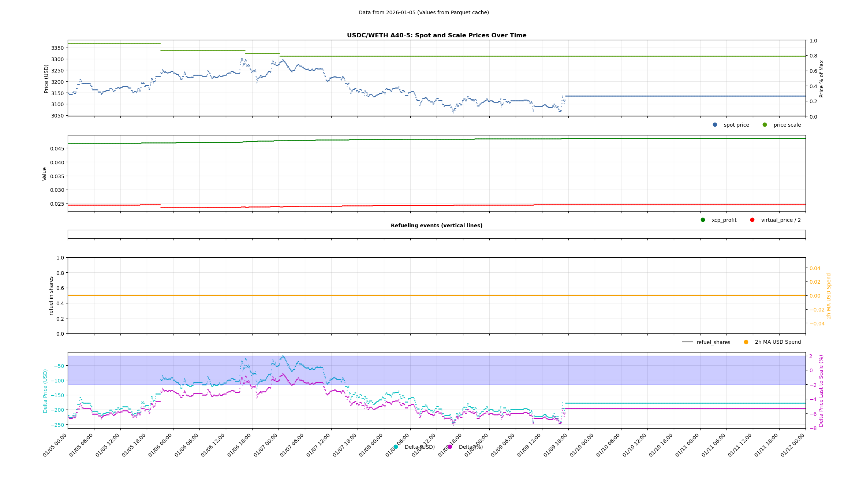Click the refuel_shares legend line
The image size is (848, 504).
coord(687,342)
